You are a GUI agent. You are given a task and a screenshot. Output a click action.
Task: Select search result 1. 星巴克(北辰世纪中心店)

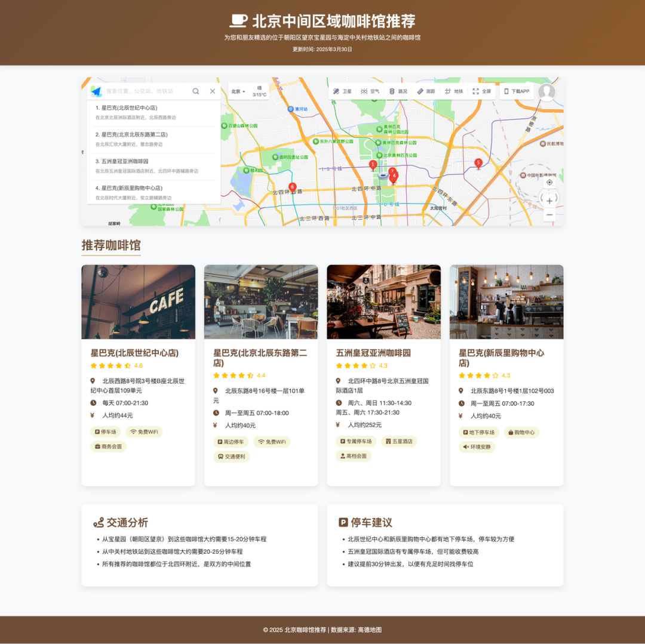coord(154,113)
